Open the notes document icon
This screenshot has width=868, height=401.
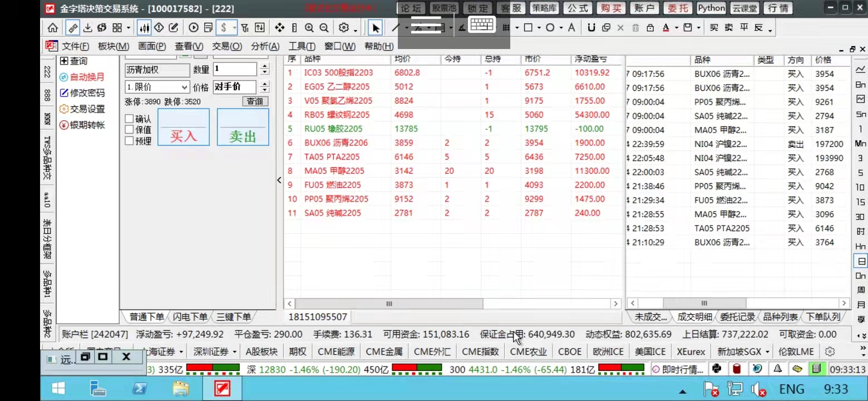[x=208, y=28]
